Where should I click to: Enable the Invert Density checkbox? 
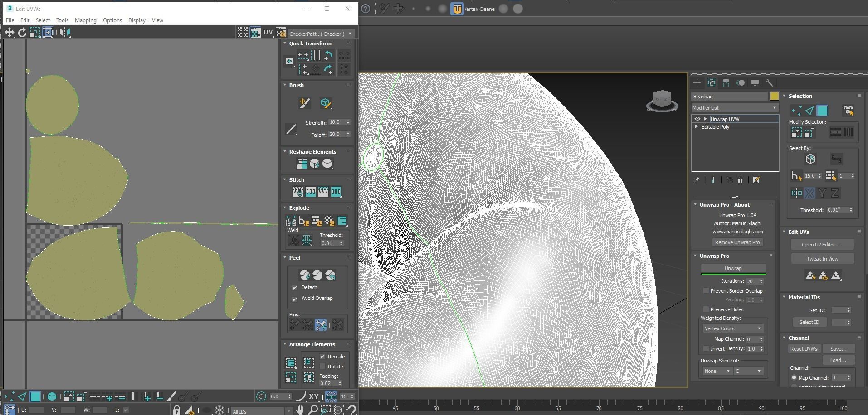click(x=706, y=349)
